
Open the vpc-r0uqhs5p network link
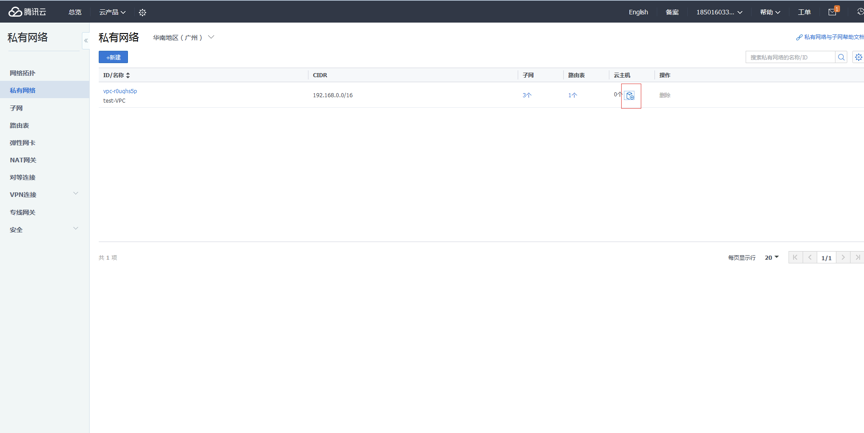(120, 91)
